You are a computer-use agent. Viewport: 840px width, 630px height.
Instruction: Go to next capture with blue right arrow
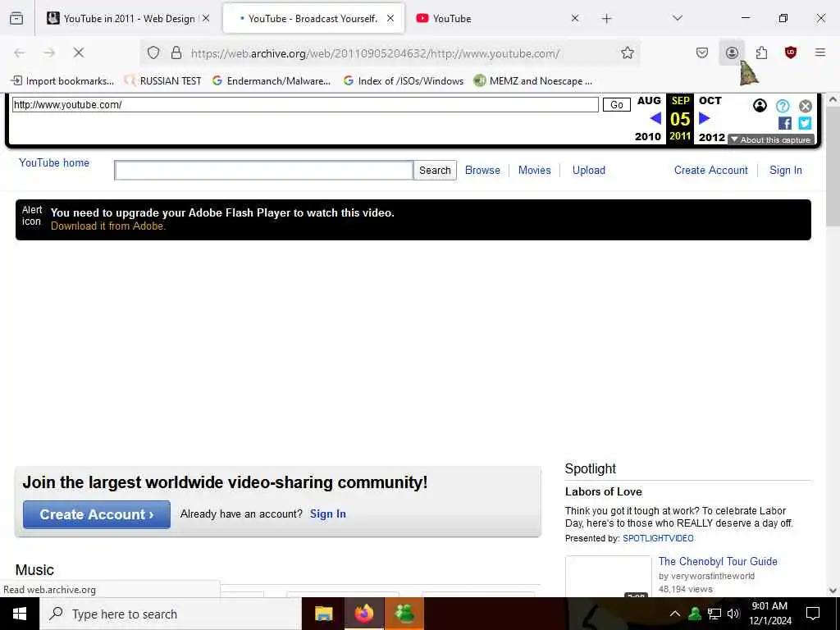click(705, 118)
